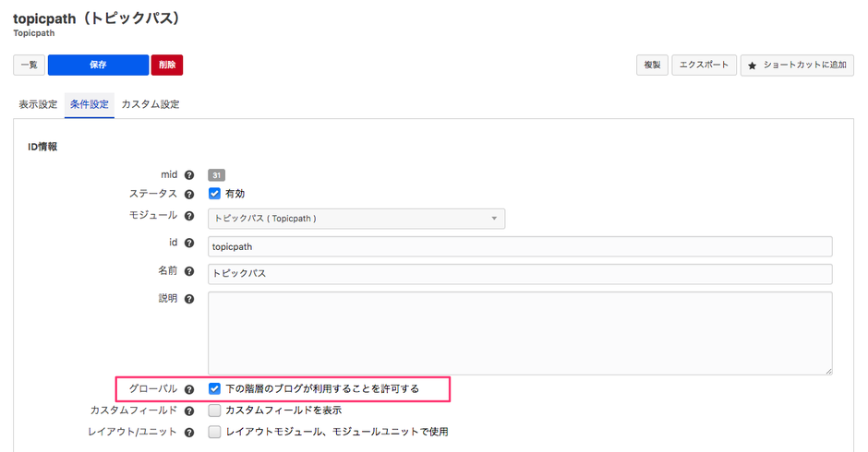This screenshot has width=868, height=452.
Task: Click the help icon next to id label
Action: point(189,244)
